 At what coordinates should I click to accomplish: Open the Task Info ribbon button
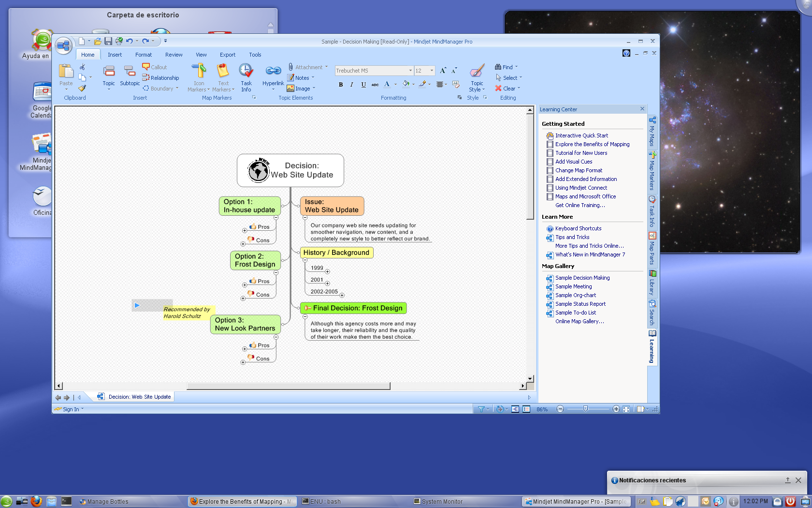coord(246,77)
